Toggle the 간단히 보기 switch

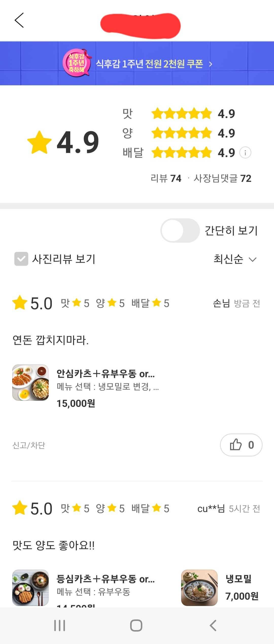180,231
